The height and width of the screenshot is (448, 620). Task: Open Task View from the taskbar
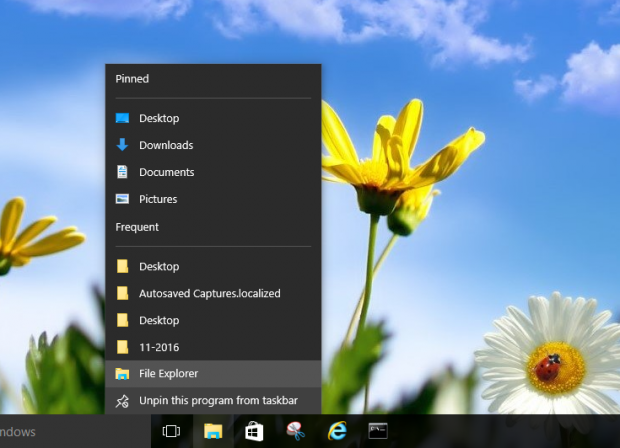point(171,431)
